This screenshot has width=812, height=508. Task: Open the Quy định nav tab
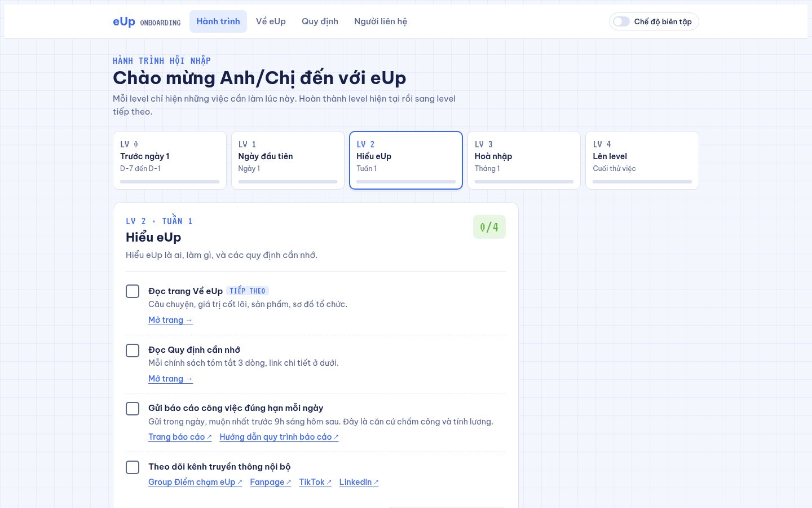(320, 21)
